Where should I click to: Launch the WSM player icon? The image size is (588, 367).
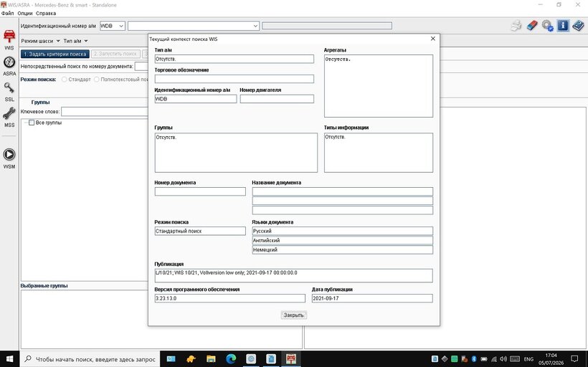pos(9,154)
